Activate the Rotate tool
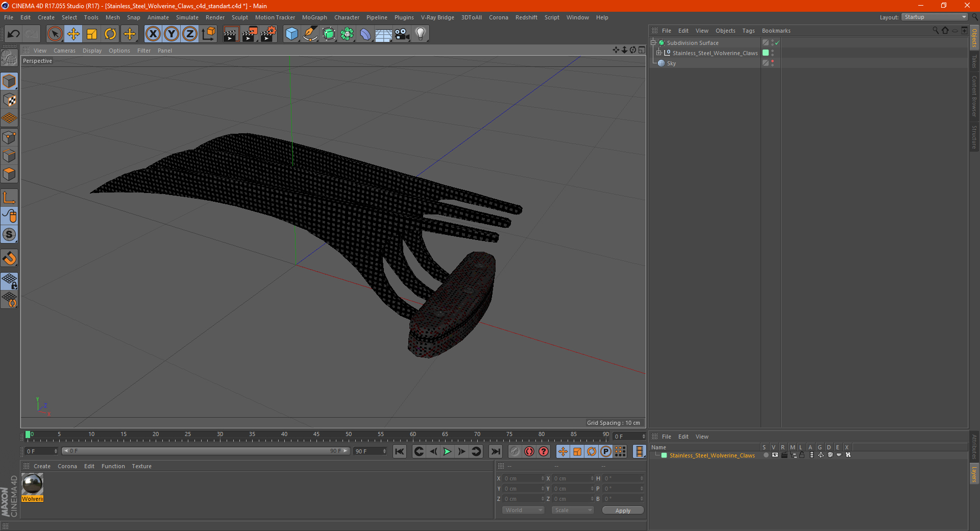Image resolution: width=980 pixels, height=531 pixels. tap(110, 34)
